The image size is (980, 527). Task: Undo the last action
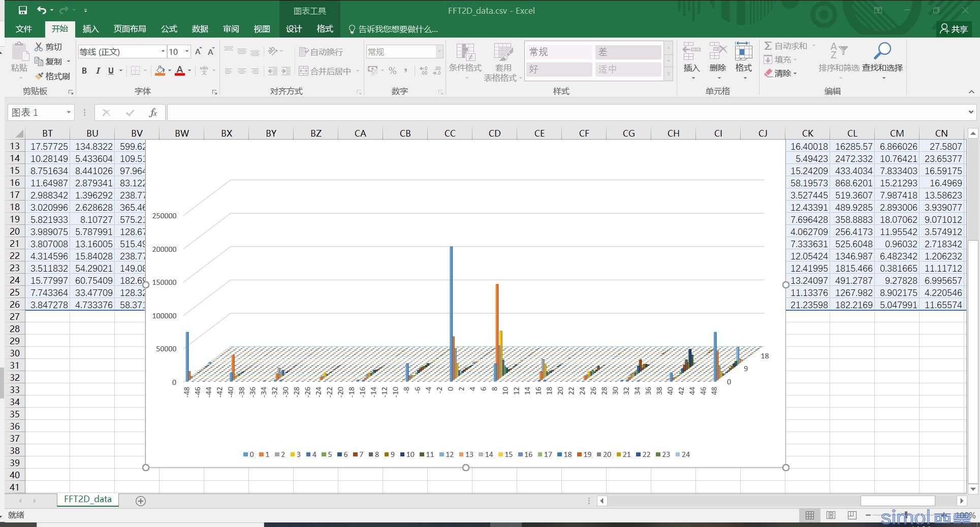click(42, 10)
